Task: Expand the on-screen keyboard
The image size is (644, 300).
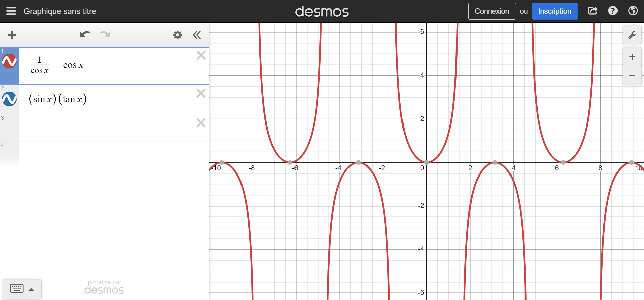Action: tap(22, 289)
